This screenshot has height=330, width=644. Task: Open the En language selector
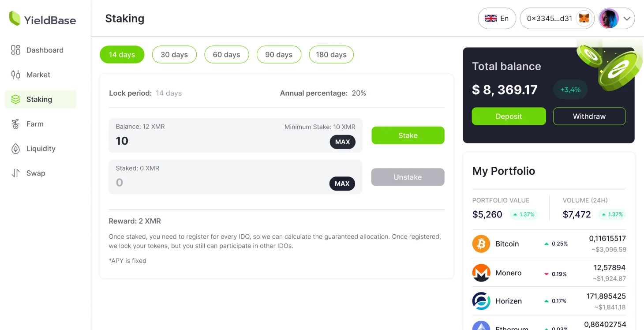click(x=497, y=19)
